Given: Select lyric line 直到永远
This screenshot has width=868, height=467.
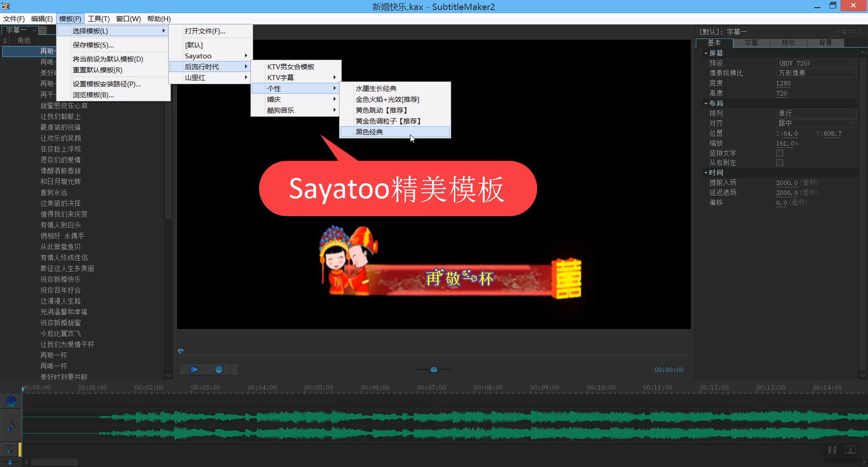Looking at the screenshot, I should pos(54,193).
